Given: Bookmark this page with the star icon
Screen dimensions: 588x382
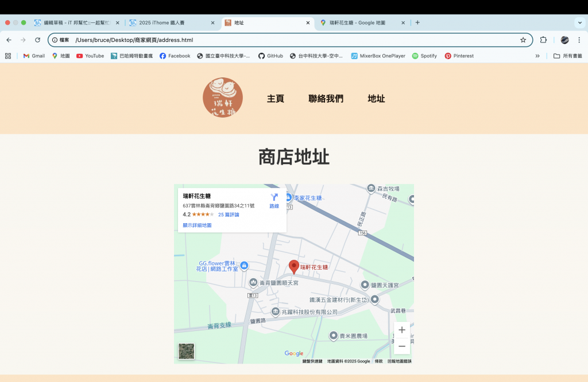Looking at the screenshot, I should coord(523,40).
